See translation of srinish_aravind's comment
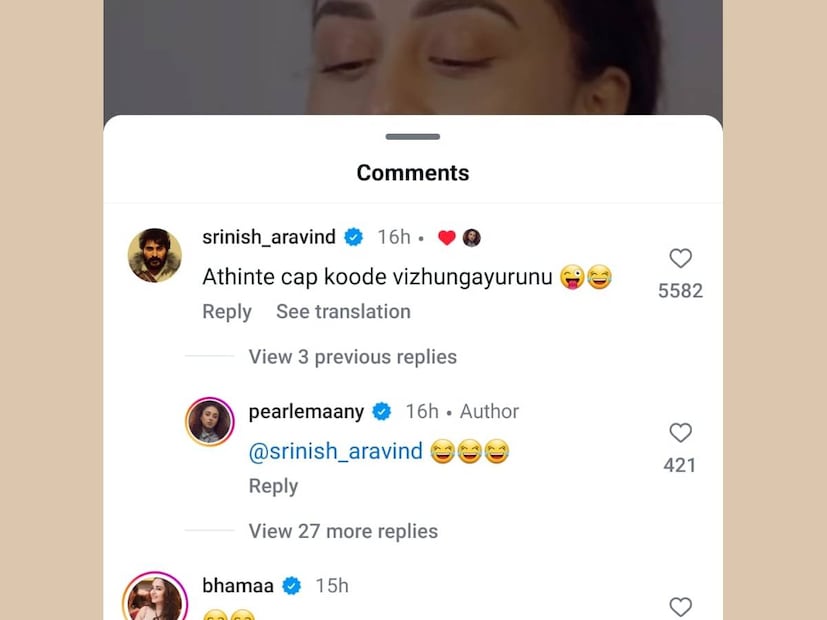Viewport: 827px width, 620px height. tap(343, 312)
